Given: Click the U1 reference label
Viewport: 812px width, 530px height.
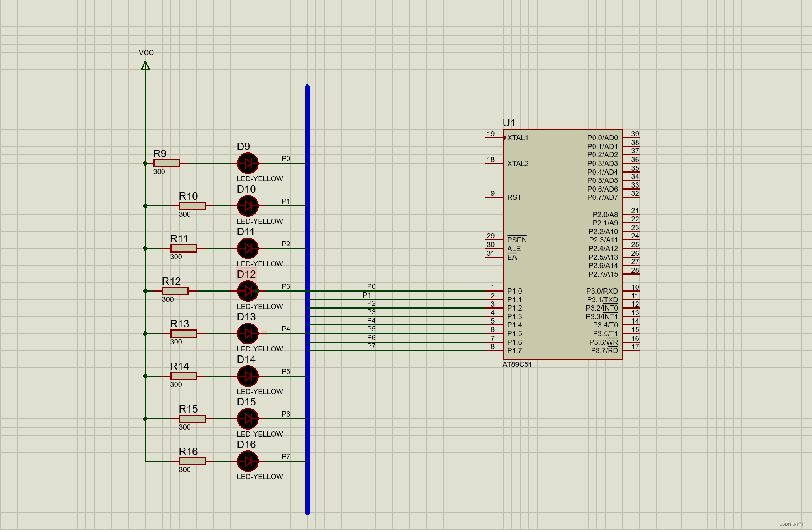Looking at the screenshot, I should coord(509,123).
